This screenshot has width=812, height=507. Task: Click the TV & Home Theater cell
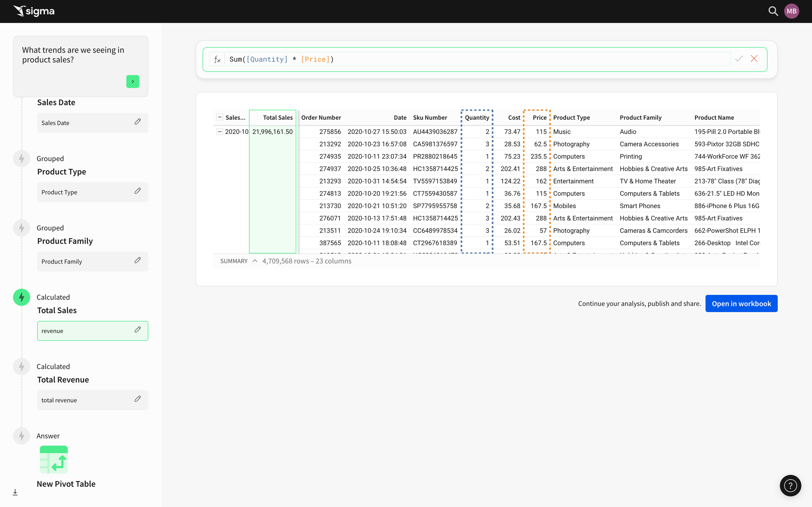[x=648, y=181]
